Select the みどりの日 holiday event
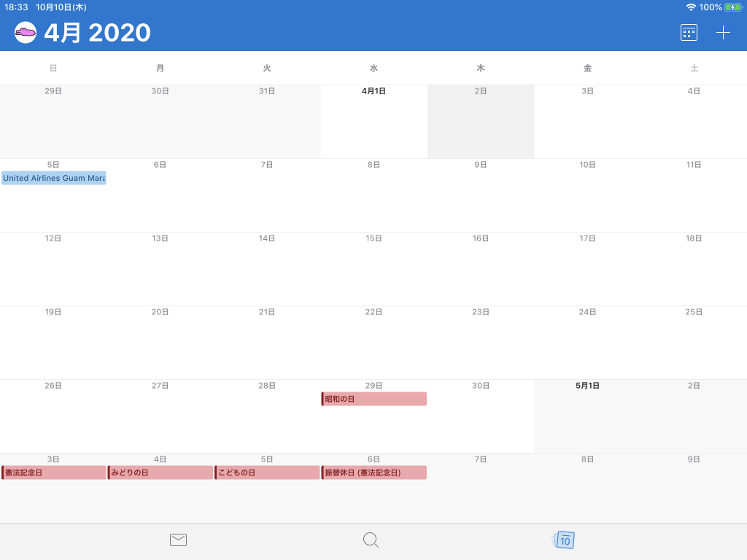Screen dimensions: 747x560 click(x=160, y=472)
